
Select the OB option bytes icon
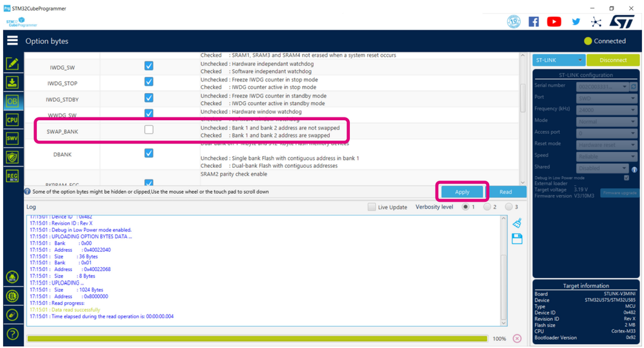(12, 101)
